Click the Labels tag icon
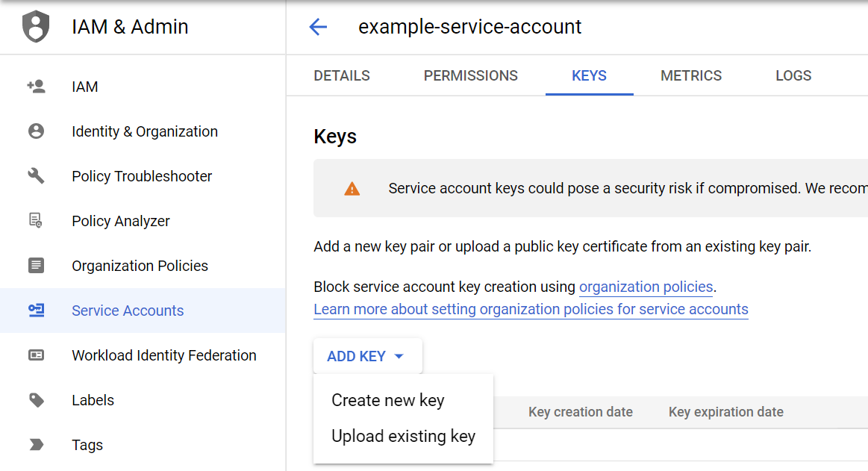This screenshot has width=868, height=471. pyautogui.click(x=36, y=399)
